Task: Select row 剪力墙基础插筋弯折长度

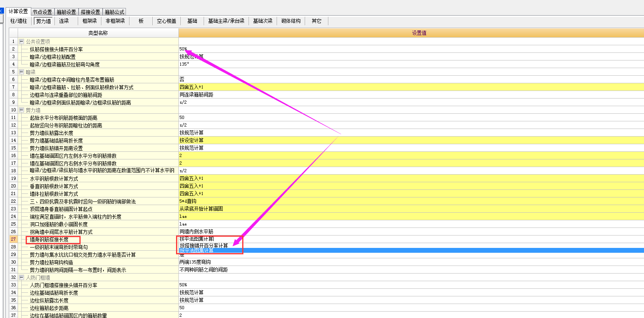Action: tap(98, 141)
